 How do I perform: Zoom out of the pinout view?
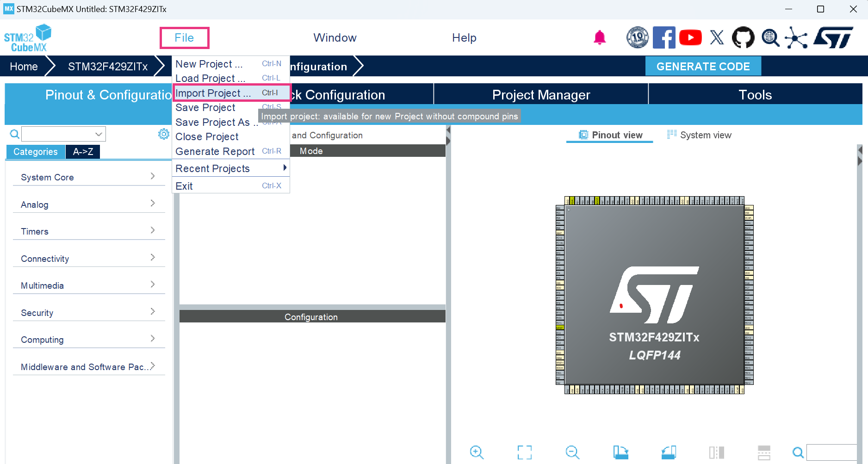(572, 452)
